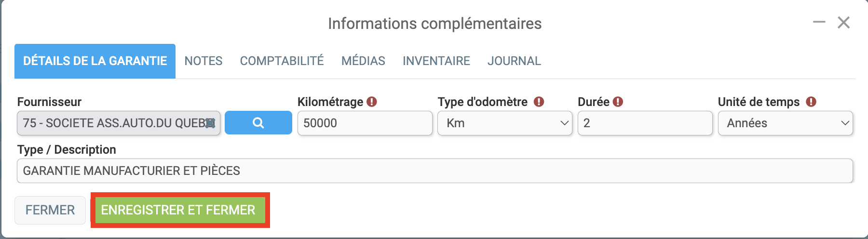This screenshot has height=239, width=868.
Task: View the Journal tab
Action: 514,61
